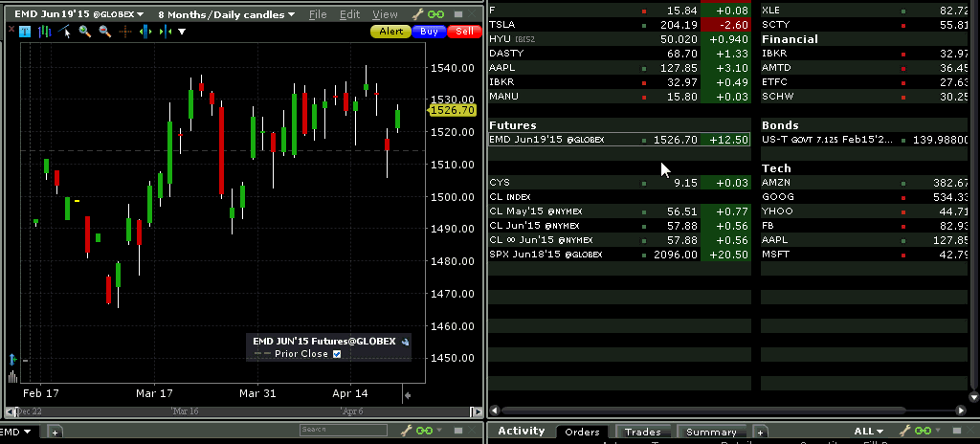Switch to the Trades tab
Image resolution: width=980 pixels, height=444 pixels.
pos(643,433)
